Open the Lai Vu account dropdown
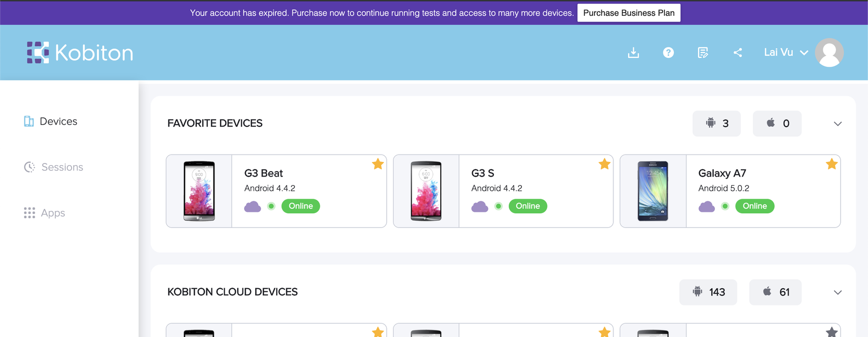Image resolution: width=868 pixels, height=337 pixels. point(785,53)
